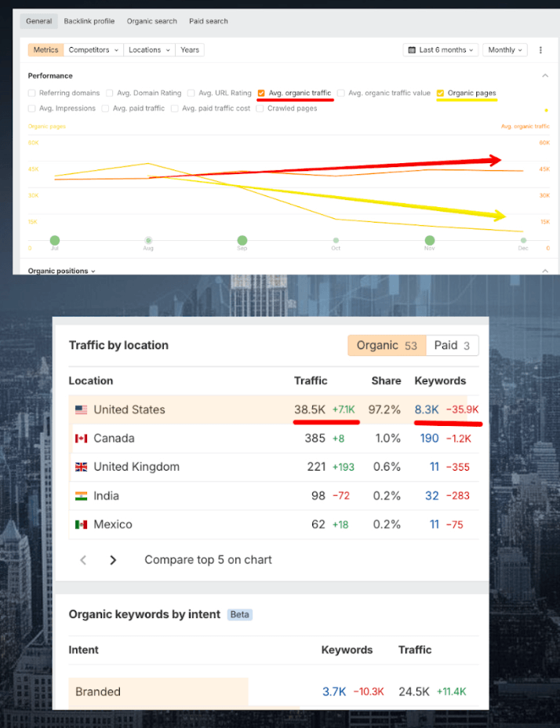Screen dimensions: 560x728
Task: Collapse the Performance section chevron
Action: click(545, 76)
